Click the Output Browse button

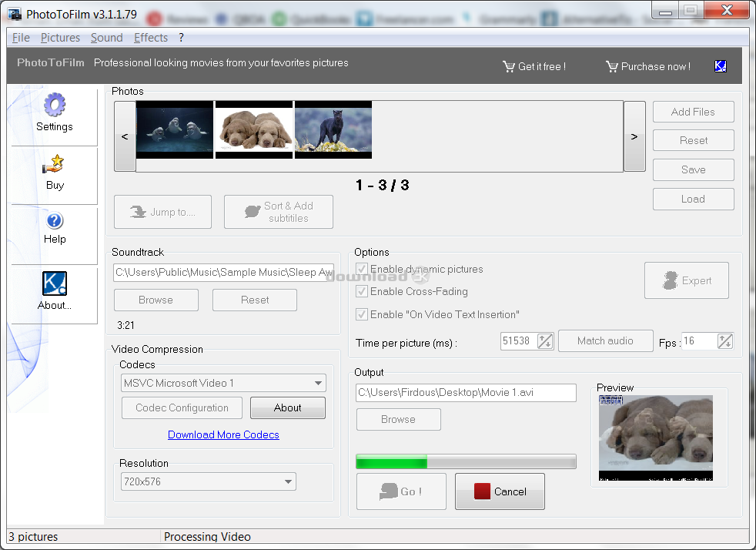(398, 420)
